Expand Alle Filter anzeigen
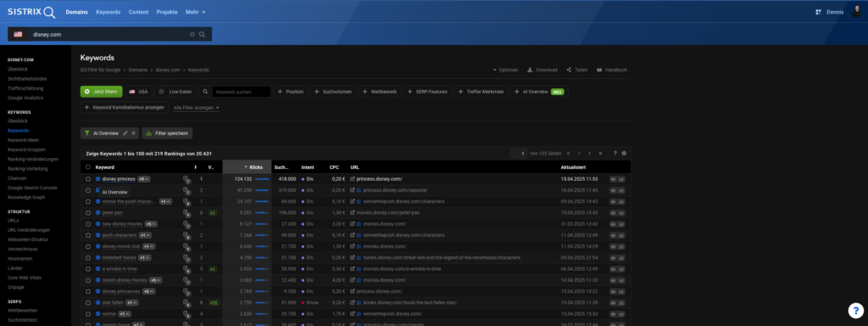 (x=196, y=108)
